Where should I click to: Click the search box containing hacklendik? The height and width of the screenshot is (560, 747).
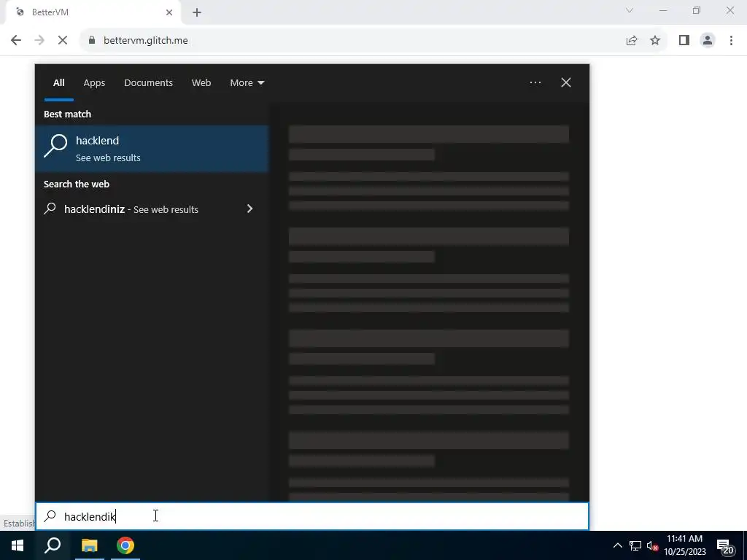[x=312, y=517]
